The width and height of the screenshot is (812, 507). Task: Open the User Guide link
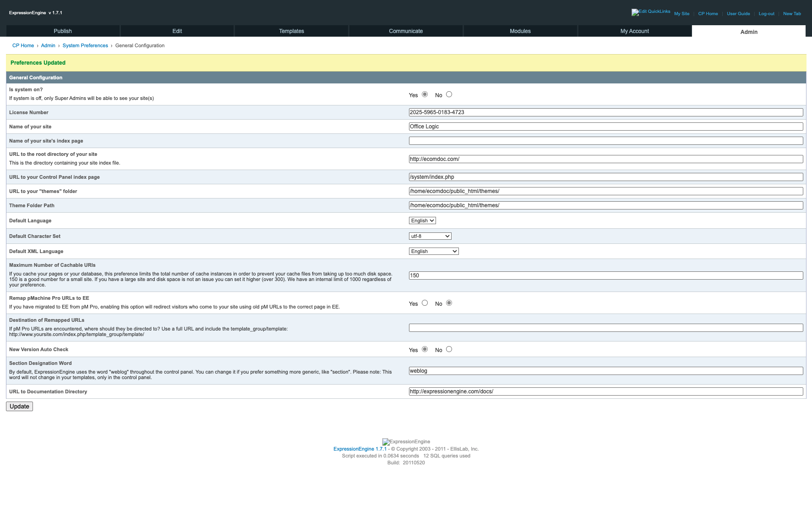(738, 14)
